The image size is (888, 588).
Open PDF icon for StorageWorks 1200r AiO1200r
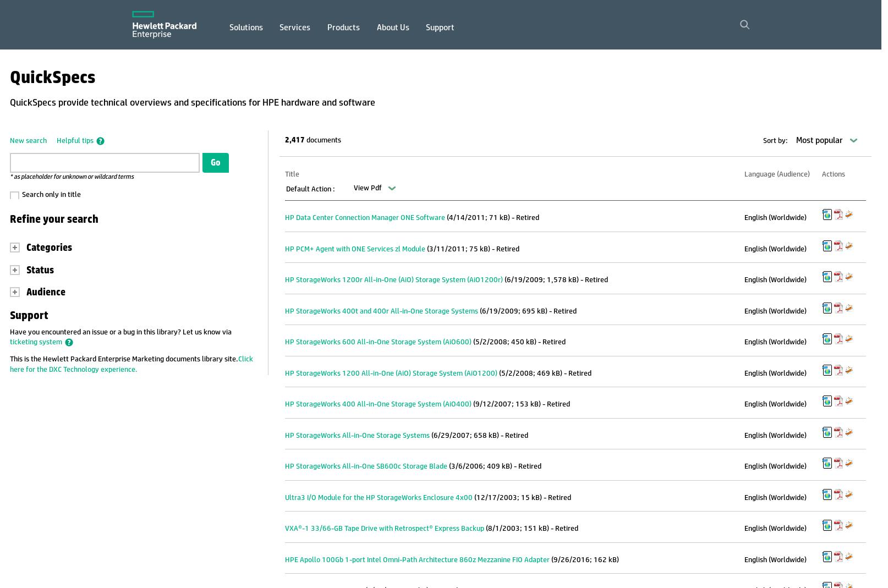838,277
